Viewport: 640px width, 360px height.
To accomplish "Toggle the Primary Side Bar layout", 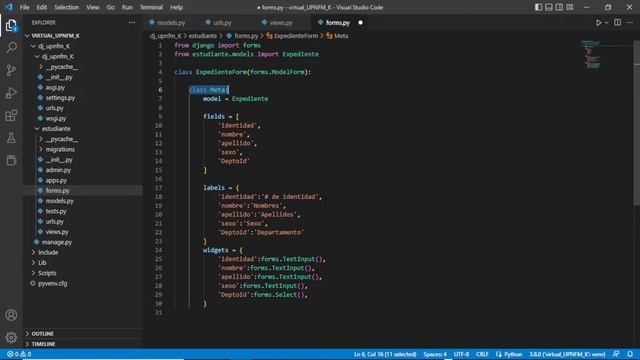I will click(x=538, y=7).
